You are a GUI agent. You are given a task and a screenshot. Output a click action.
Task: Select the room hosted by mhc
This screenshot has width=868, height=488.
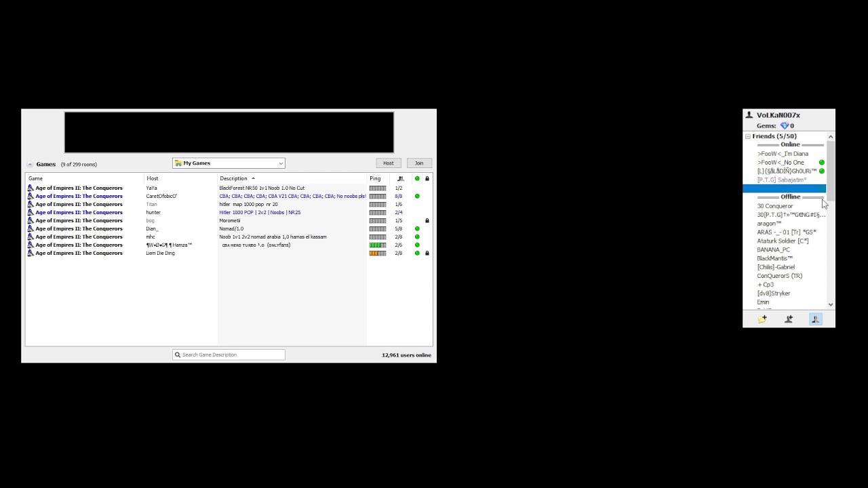[x=229, y=237]
